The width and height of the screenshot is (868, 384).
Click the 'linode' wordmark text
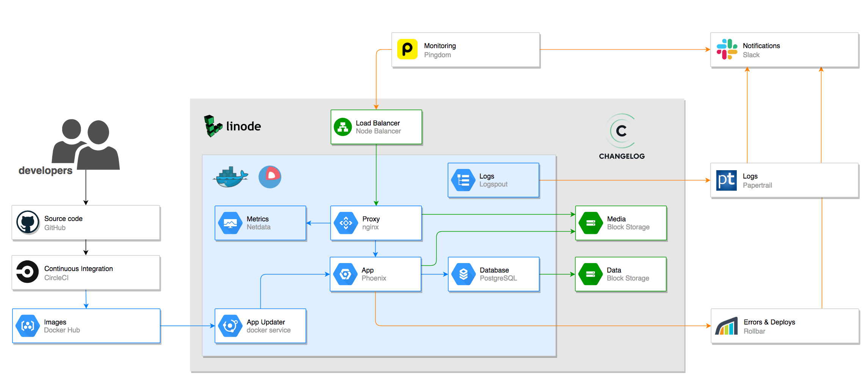tap(243, 126)
